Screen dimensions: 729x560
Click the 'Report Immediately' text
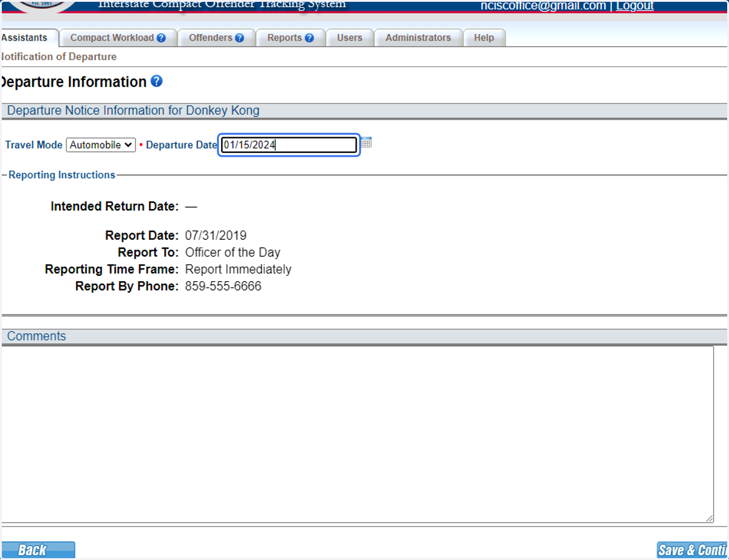(238, 269)
